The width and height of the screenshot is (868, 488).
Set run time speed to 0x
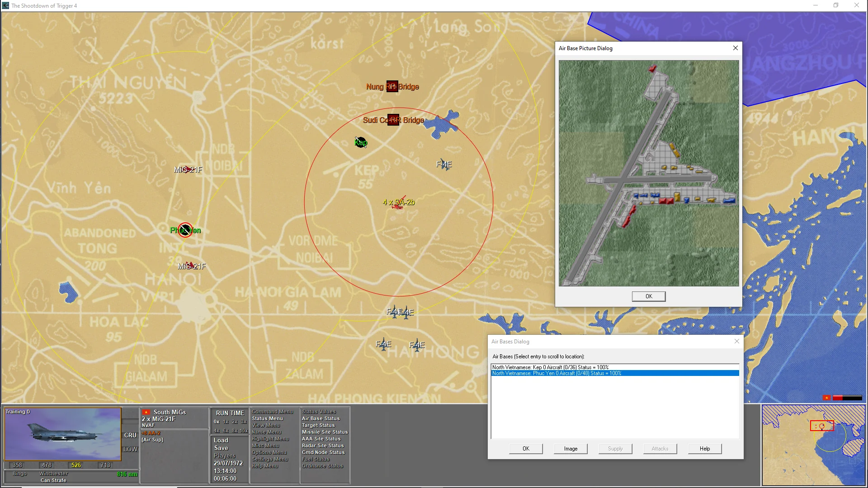point(217,422)
